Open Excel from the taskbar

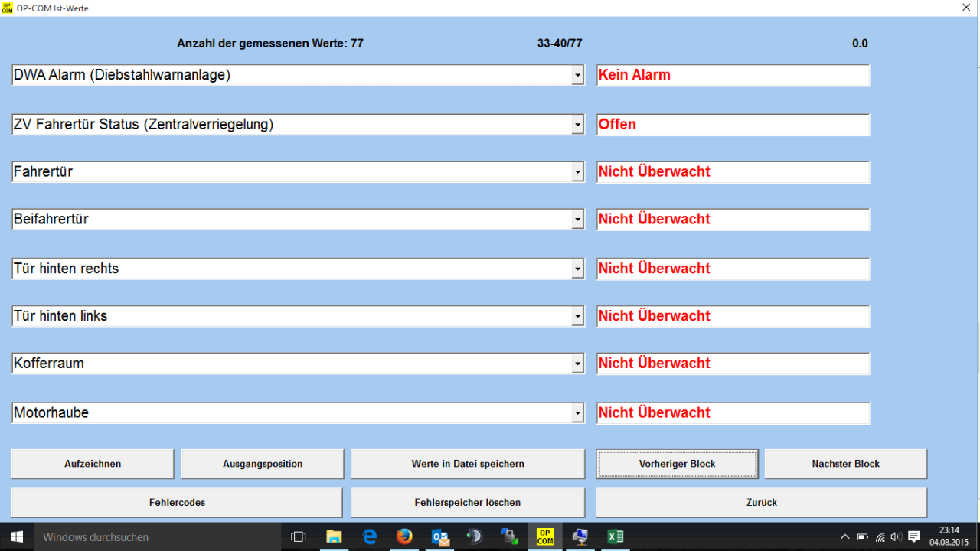(x=615, y=536)
